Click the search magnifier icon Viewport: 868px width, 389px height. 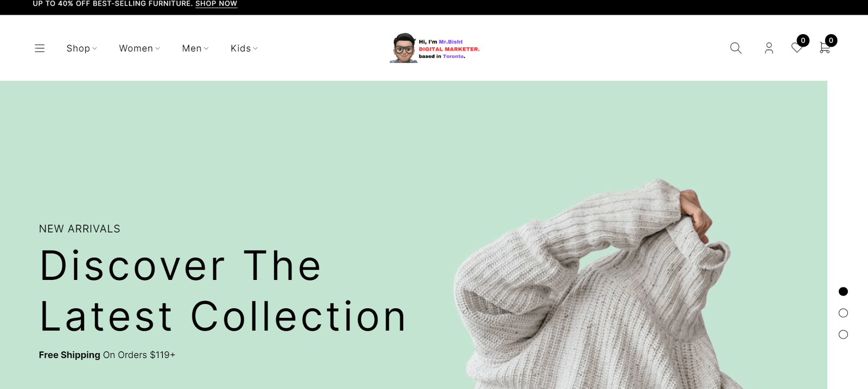pos(736,48)
